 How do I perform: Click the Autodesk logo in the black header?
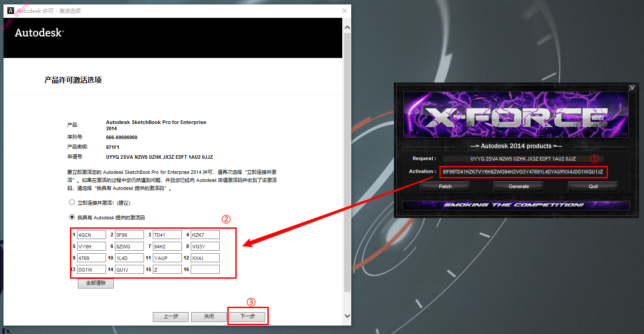(x=39, y=33)
